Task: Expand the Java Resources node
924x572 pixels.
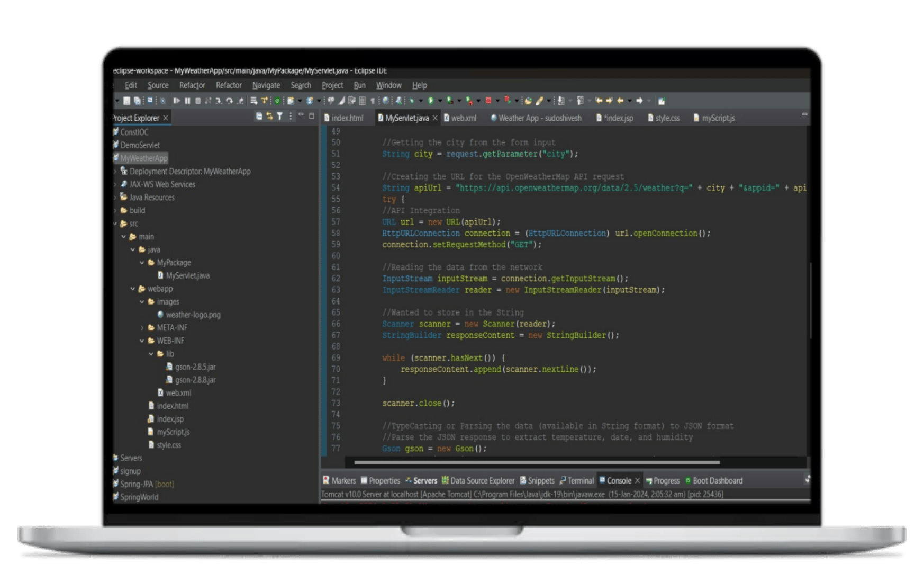Action: [115, 198]
